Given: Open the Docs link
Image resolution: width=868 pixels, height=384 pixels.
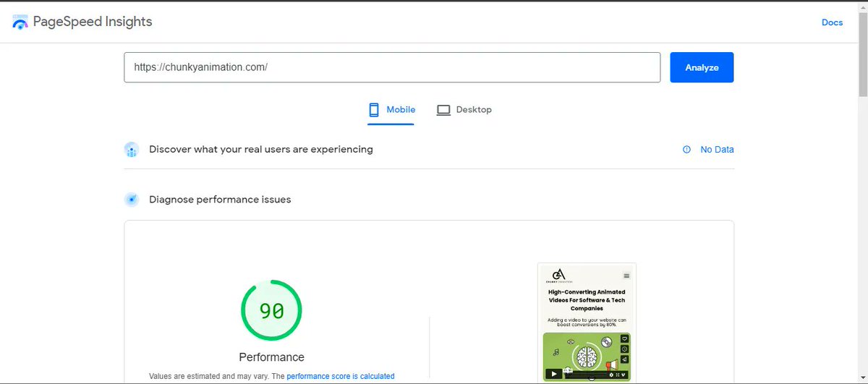Looking at the screenshot, I should coord(832,22).
